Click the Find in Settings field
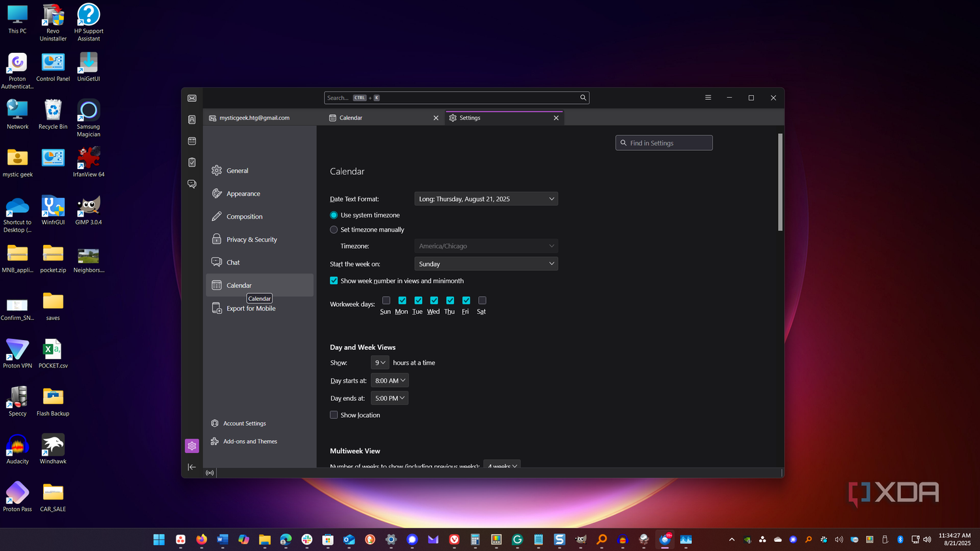This screenshot has height=551, width=980. (x=664, y=143)
